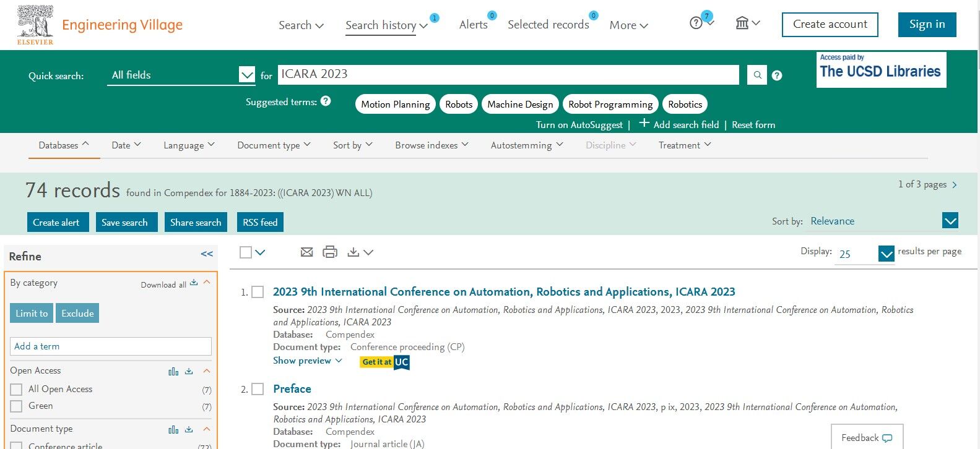Open download format chevron
The width and height of the screenshot is (980, 449).
coord(368,252)
